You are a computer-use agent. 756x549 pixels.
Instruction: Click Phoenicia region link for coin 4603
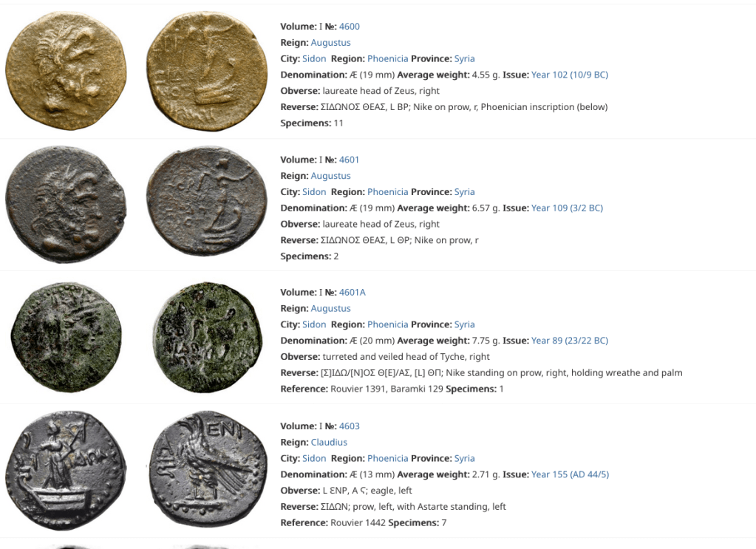388,458
